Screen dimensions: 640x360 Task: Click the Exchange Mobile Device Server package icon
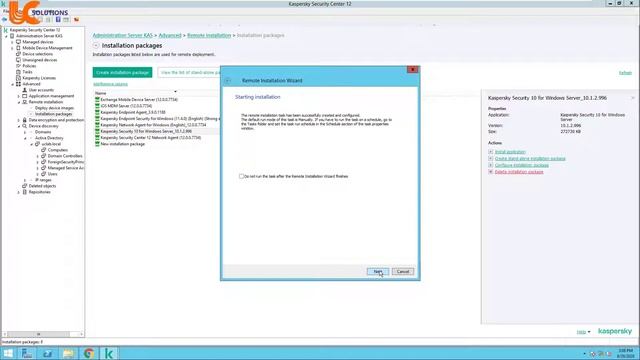(x=97, y=99)
